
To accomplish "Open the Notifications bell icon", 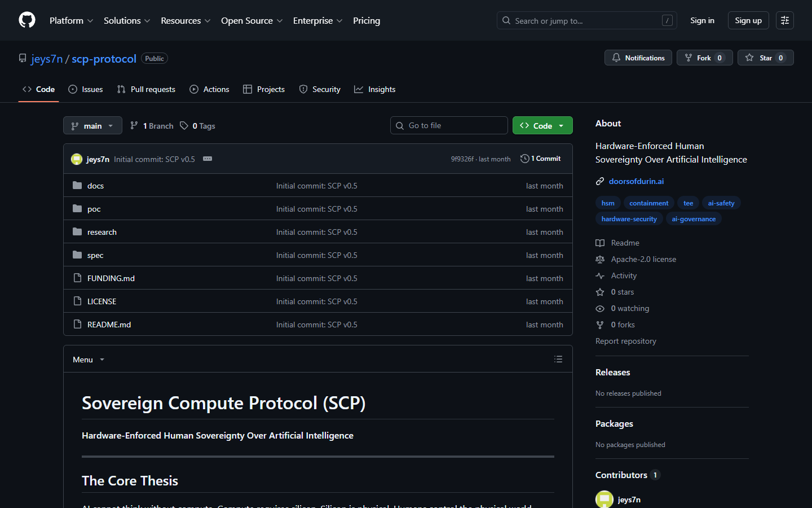I will click(x=616, y=57).
